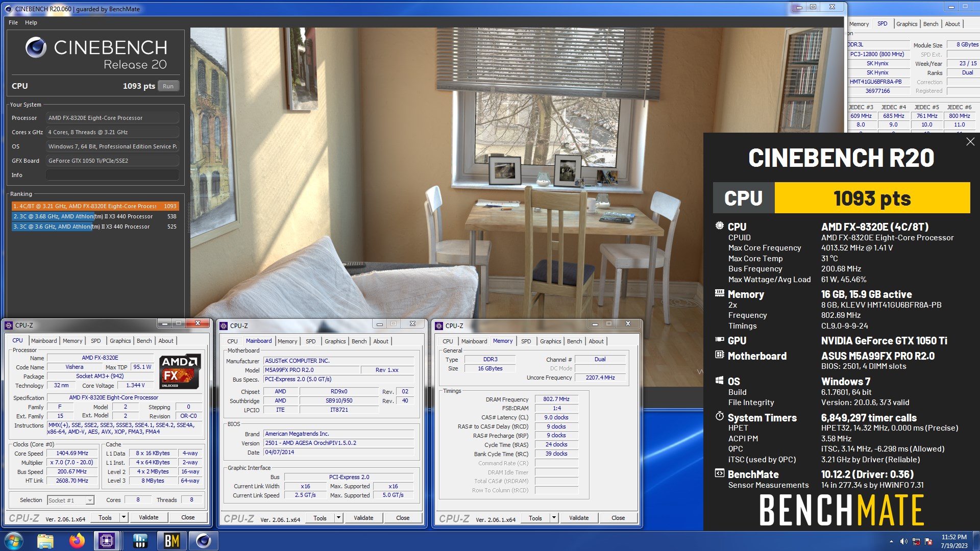Switch to Mainboard tab in CPU-Z processor window
980x551 pixels.
(x=44, y=341)
